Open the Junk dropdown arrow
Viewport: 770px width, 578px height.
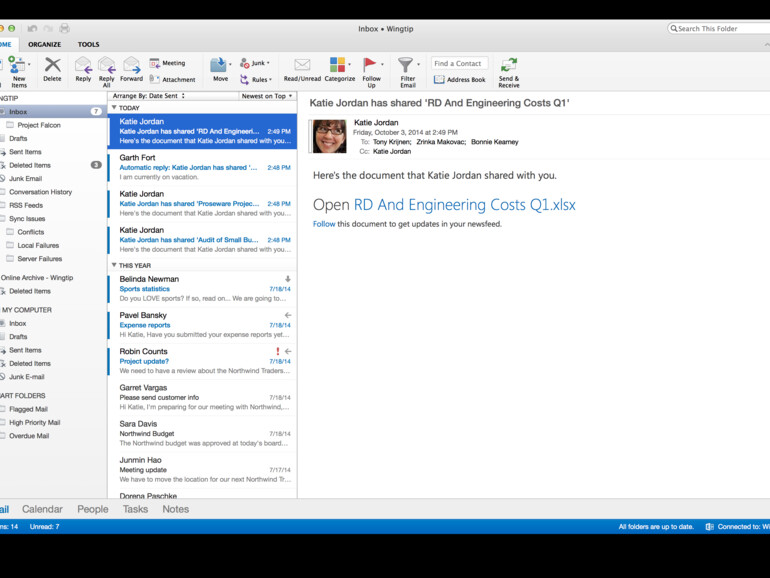[x=268, y=63]
